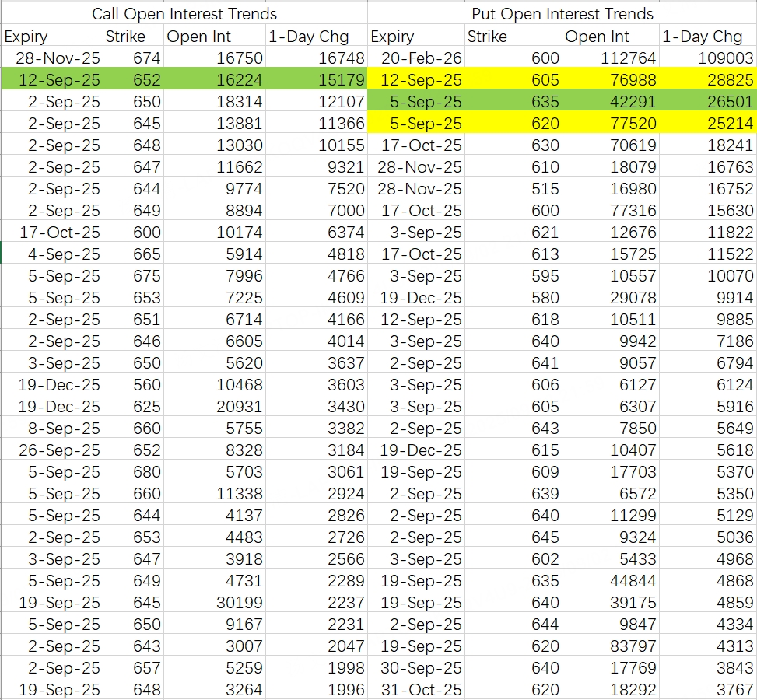Screen dimensions: 757x700
Task: Select the green-highlighted put open interest cell '42291'
Action: point(611,101)
